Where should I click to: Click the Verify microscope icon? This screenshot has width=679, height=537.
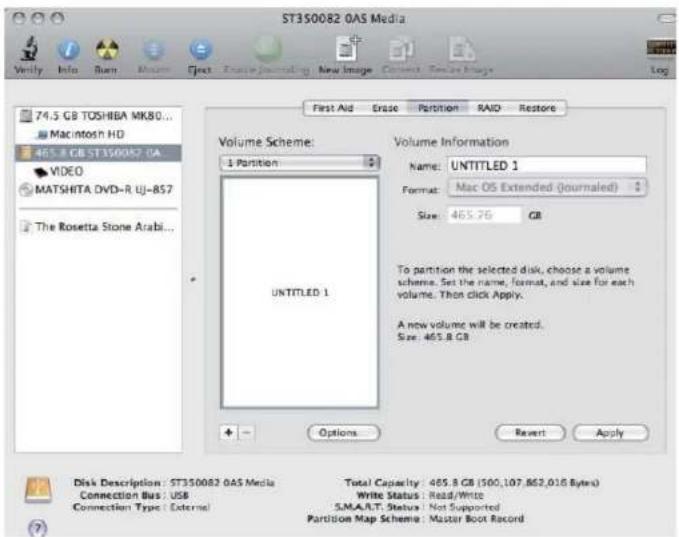tap(29, 49)
